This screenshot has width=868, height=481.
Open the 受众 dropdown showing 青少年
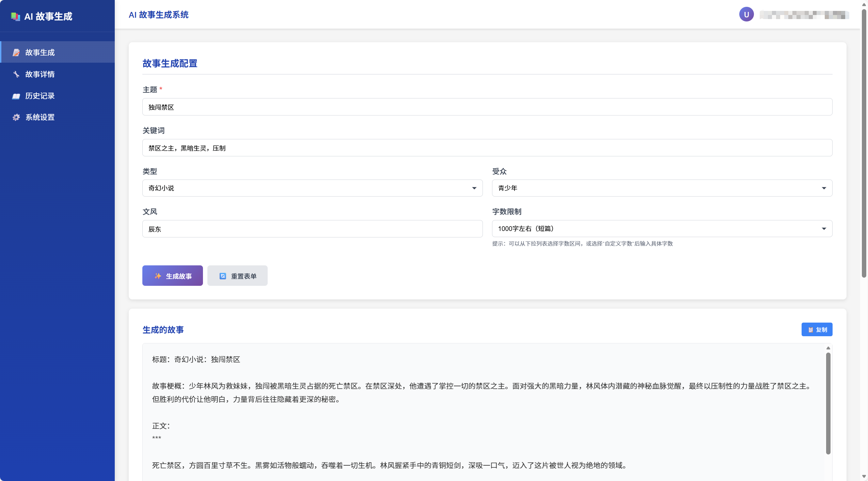(662, 188)
